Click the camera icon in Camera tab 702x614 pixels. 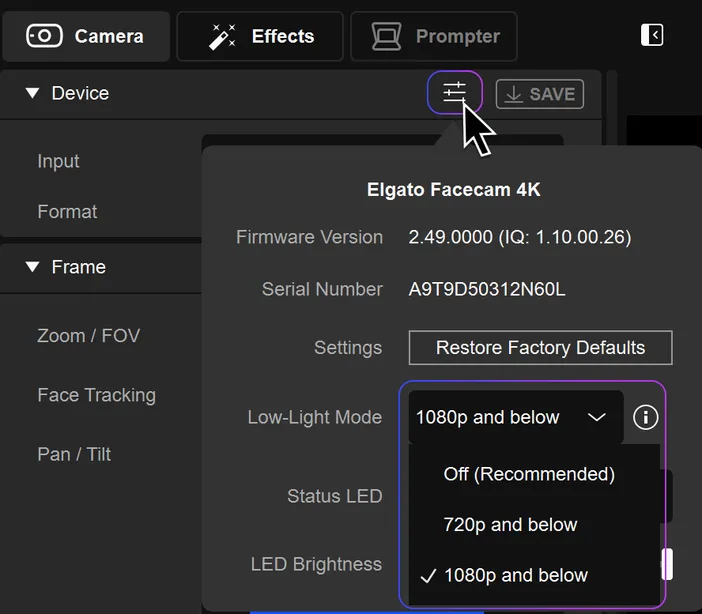pyautogui.click(x=44, y=36)
